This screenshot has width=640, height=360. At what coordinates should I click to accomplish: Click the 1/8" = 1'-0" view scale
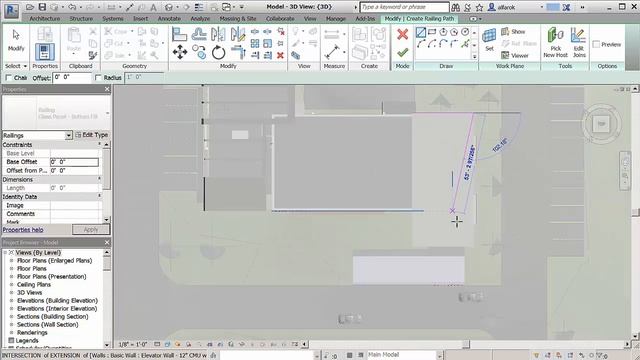click(133, 344)
